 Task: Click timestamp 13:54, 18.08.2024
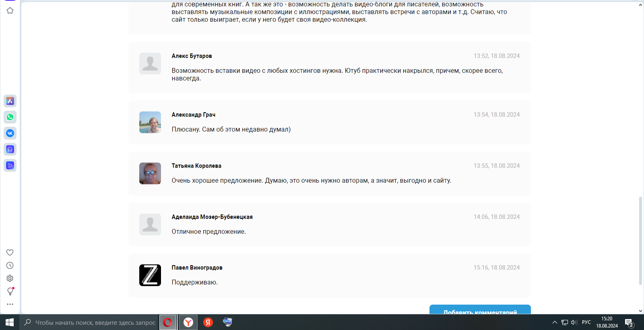(x=497, y=115)
